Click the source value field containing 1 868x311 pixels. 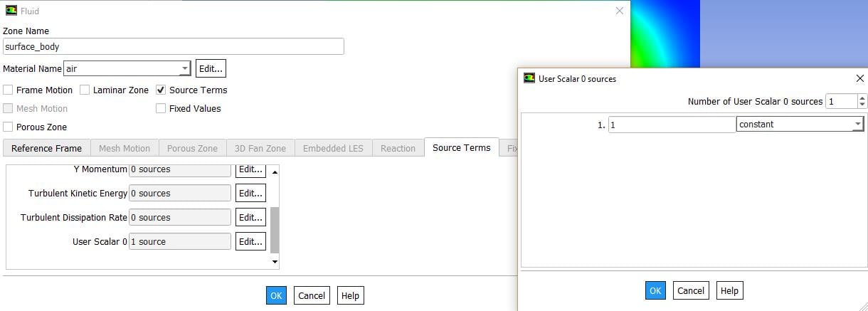click(672, 125)
